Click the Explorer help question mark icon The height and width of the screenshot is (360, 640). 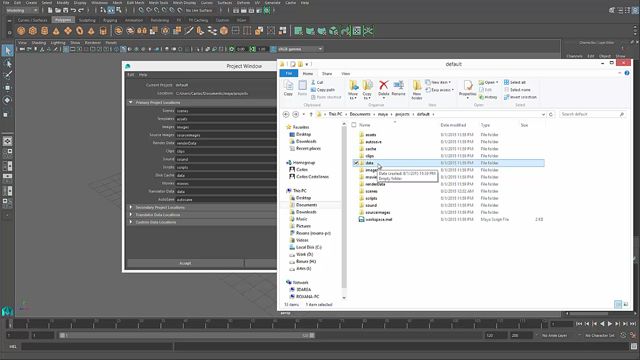[627, 73]
